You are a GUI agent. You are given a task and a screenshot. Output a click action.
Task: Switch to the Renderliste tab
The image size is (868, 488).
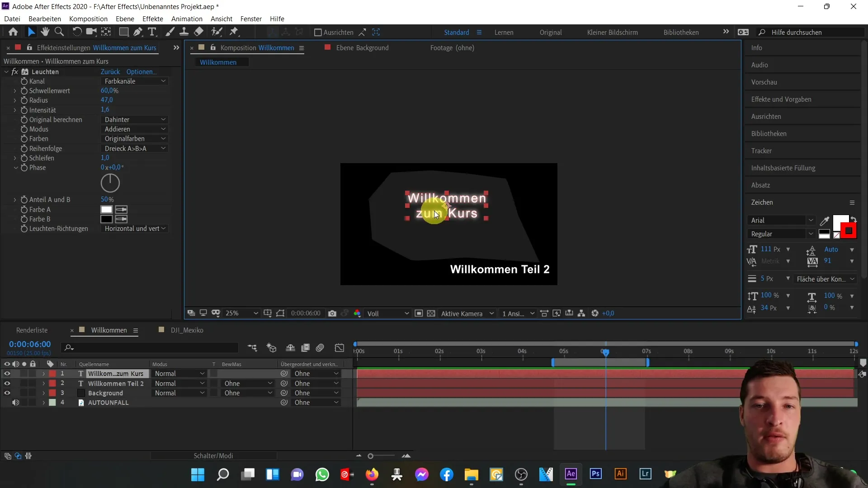(x=32, y=330)
